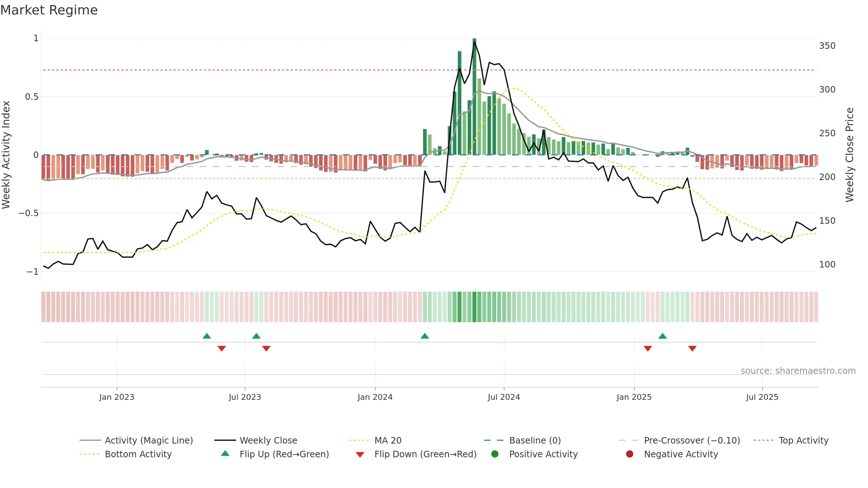
Task: Click the Flip Up marker near March 2024
Action: pyautogui.click(x=425, y=336)
